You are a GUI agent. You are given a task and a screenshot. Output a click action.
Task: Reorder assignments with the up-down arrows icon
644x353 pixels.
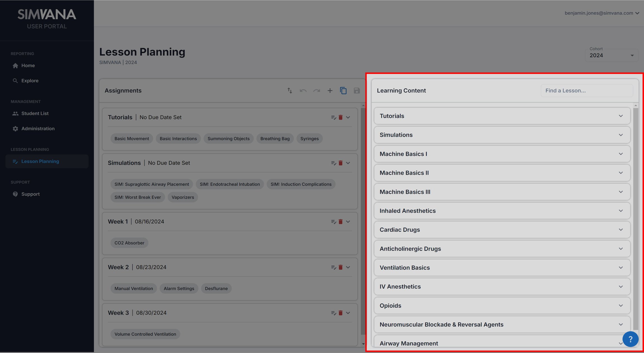(x=290, y=90)
